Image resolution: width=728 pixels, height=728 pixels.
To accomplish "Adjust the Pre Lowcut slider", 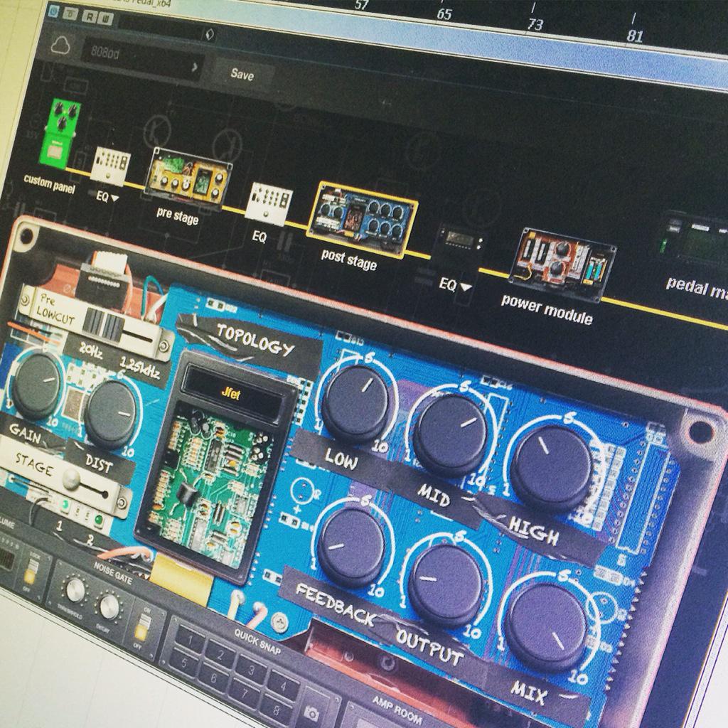I will 104,323.
